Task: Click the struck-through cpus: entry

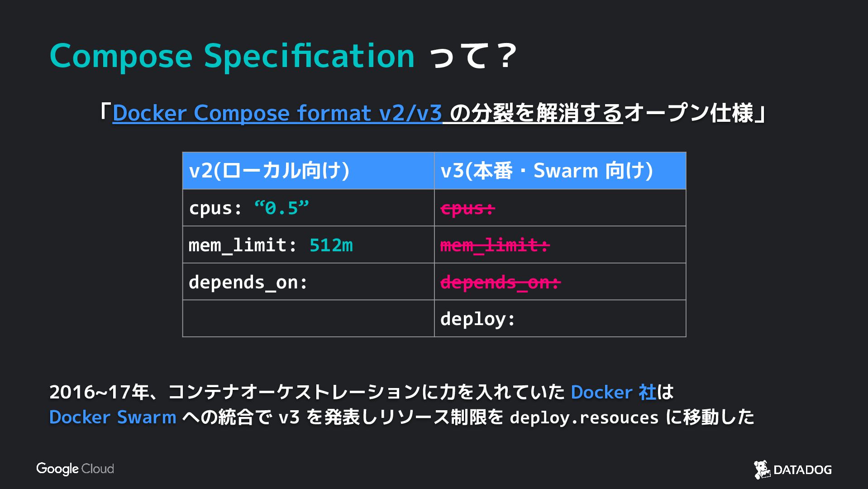Action: [x=468, y=208]
